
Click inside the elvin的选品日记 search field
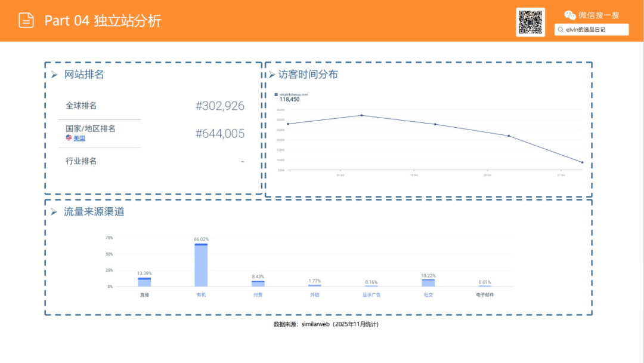click(590, 29)
